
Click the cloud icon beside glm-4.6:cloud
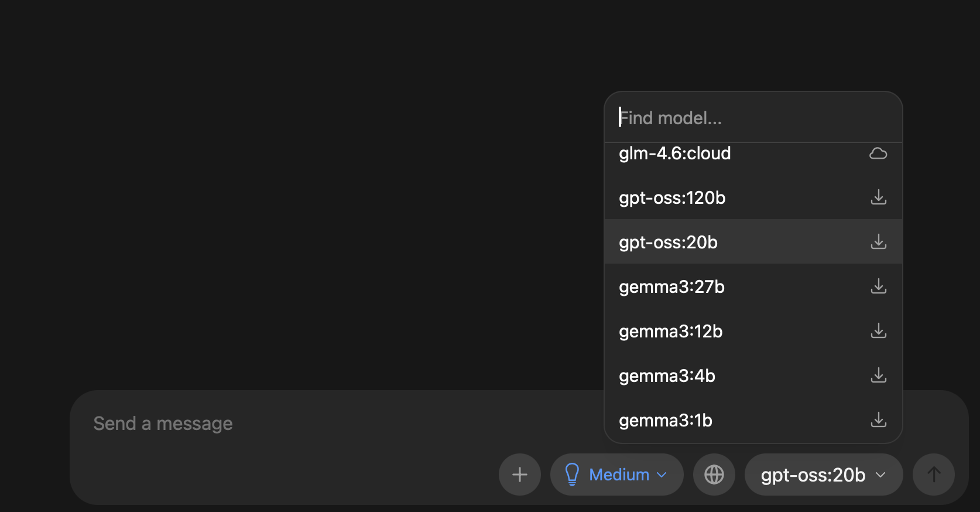(x=878, y=153)
